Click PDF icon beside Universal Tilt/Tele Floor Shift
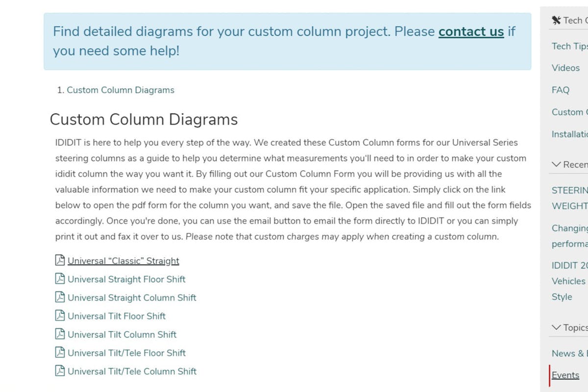 click(x=60, y=352)
